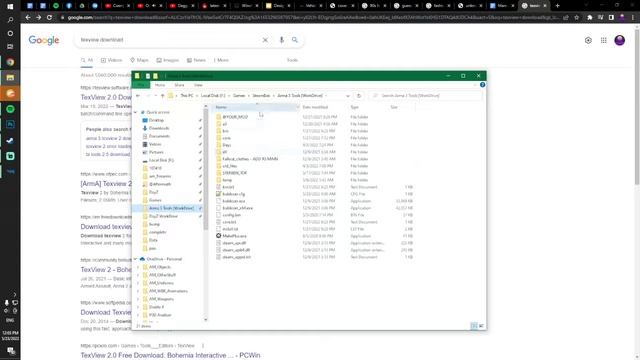Click the Chrome forward arrow
The height and width of the screenshot is (360, 640).
[x=38, y=18]
